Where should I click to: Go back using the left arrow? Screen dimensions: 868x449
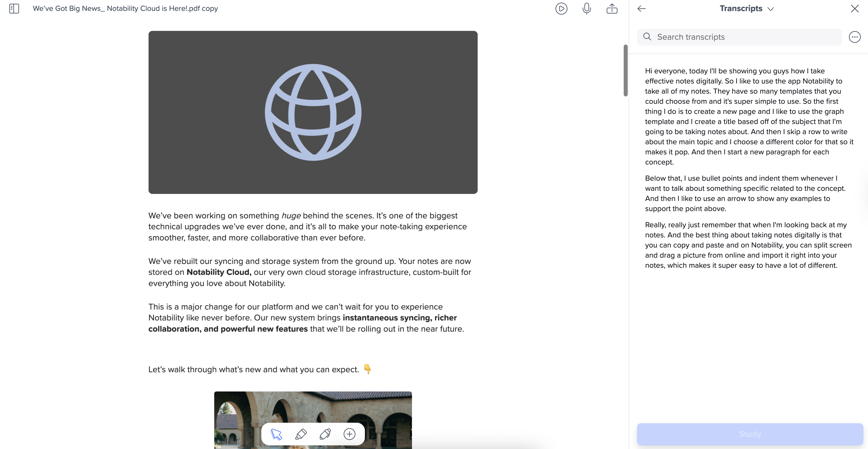click(641, 8)
